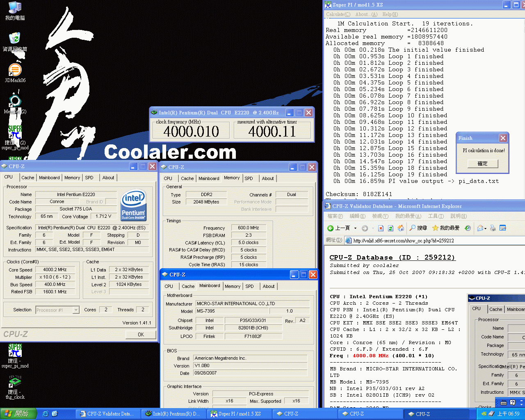Open the Processor #1 selection dropdown
Viewport: 525px width, 420px height.
coord(76,310)
